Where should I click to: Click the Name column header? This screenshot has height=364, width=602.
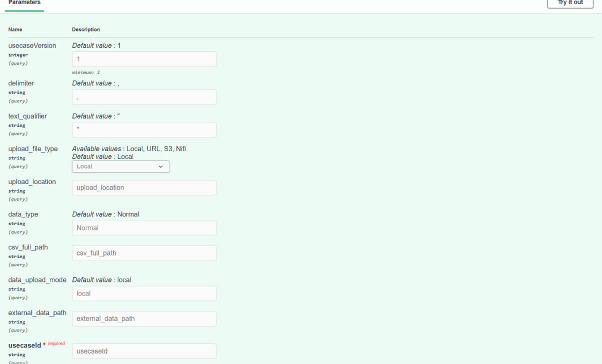pos(15,29)
